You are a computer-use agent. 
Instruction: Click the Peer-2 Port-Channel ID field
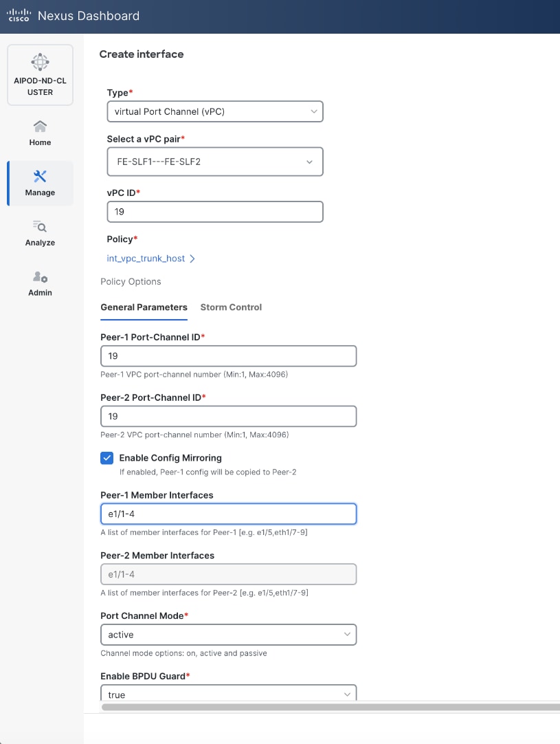coord(228,416)
